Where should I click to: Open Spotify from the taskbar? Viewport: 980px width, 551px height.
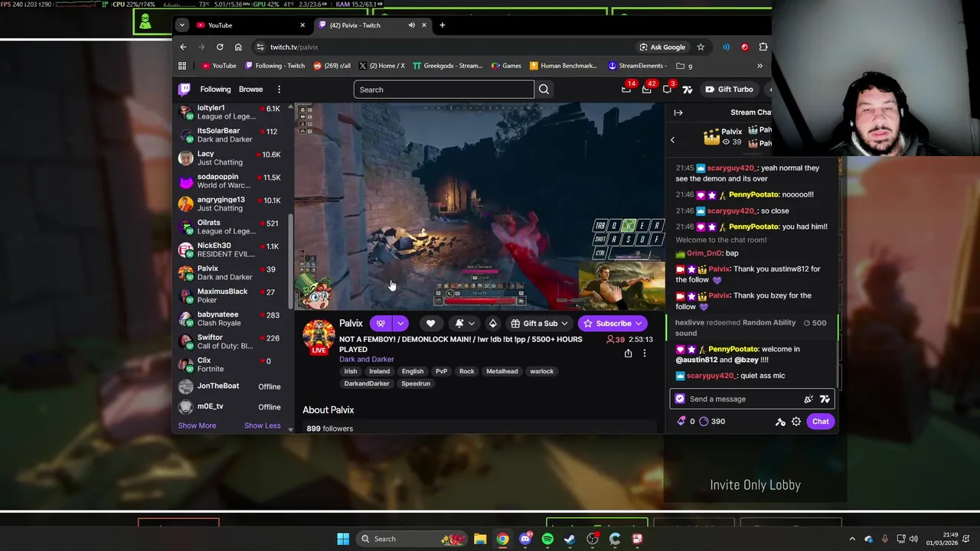pos(547,539)
